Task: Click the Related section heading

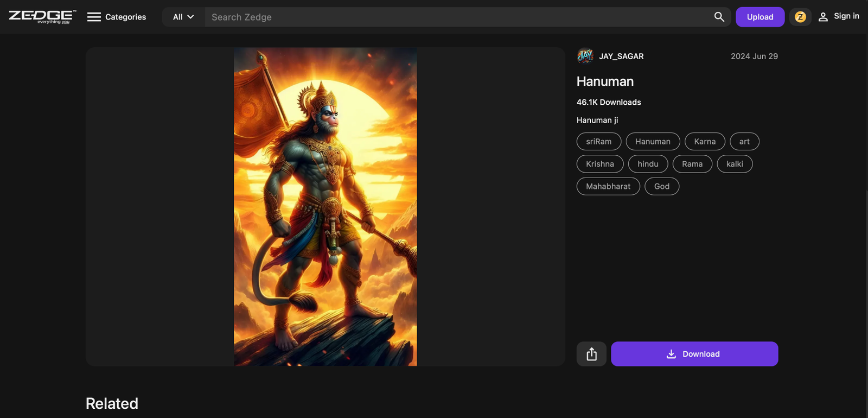Action: pos(112,403)
